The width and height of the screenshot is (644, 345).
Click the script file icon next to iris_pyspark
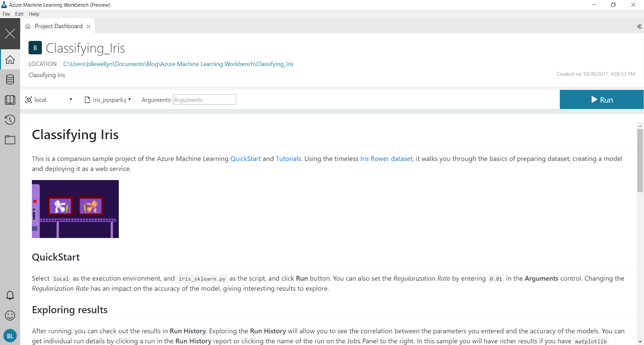[x=87, y=100]
